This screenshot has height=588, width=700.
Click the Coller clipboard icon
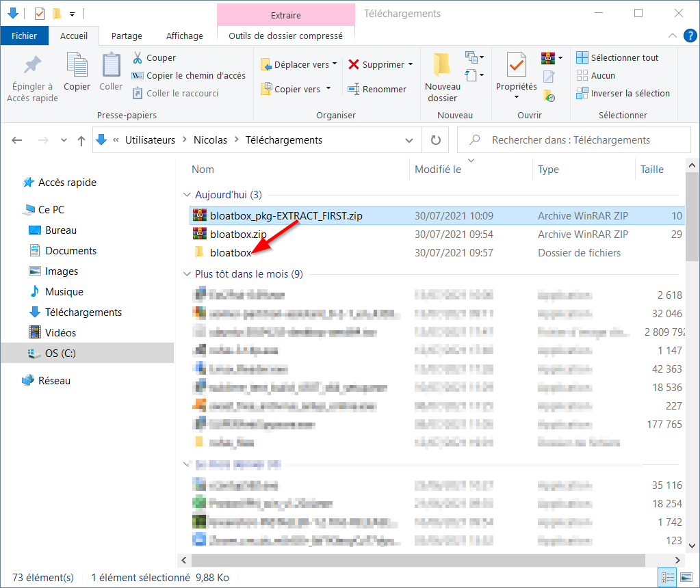pos(111,65)
